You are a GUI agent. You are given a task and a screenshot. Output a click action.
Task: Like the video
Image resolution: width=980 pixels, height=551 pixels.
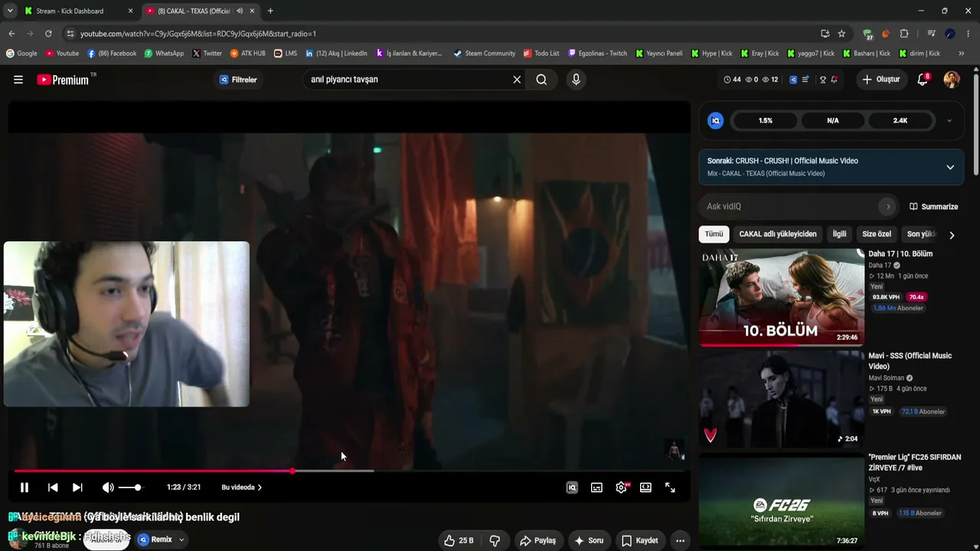459,540
